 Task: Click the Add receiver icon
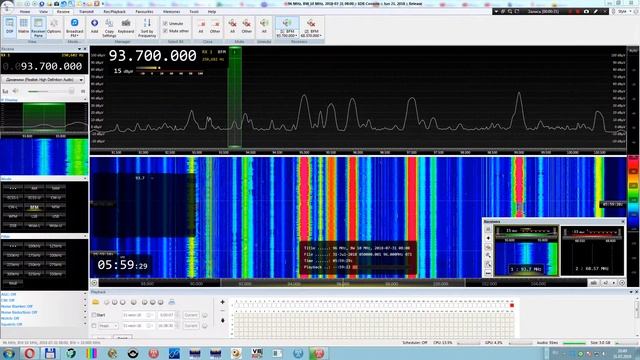point(94,27)
